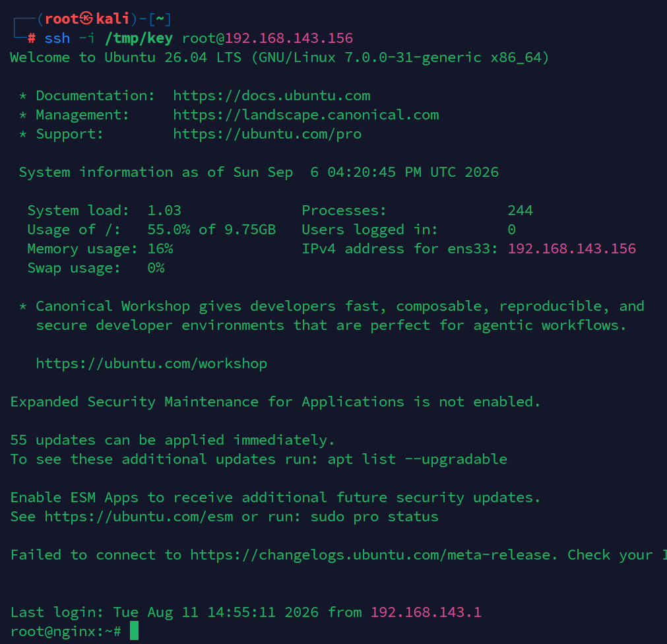Click the System load value 1.03
667x644 pixels.
pos(165,210)
